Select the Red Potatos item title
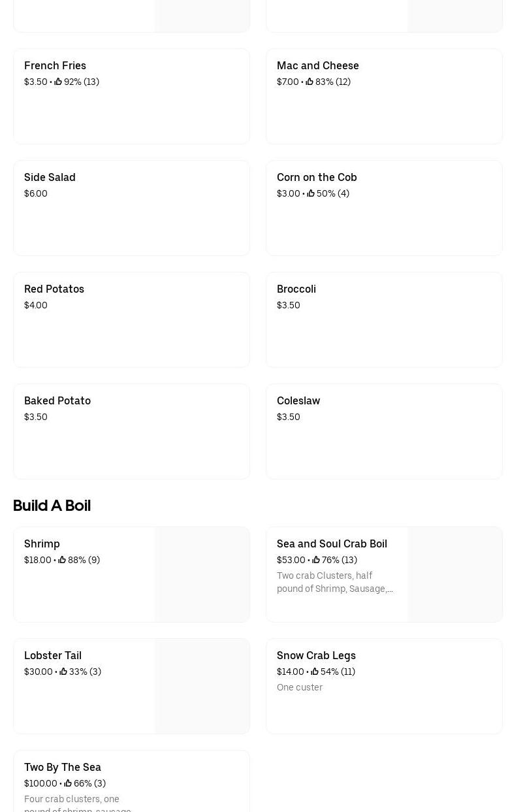Image resolution: width=525 pixels, height=812 pixels. [54, 289]
